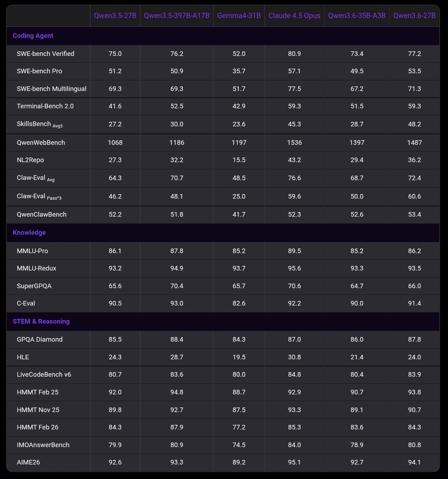Click the Gemma4-31B column header
This screenshot has width=448, height=479.
click(x=239, y=16)
